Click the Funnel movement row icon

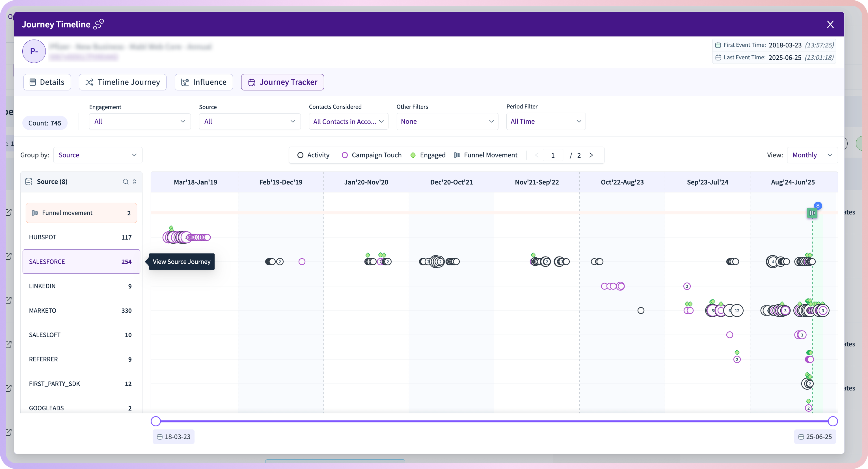click(x=35, y=213)
